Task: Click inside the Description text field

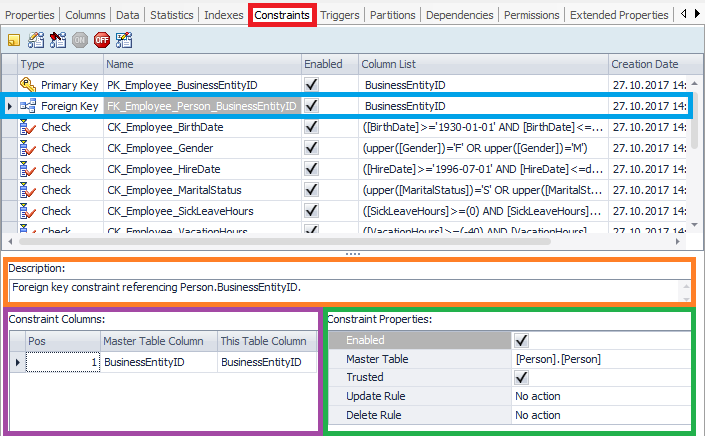Action: point(340,289)
